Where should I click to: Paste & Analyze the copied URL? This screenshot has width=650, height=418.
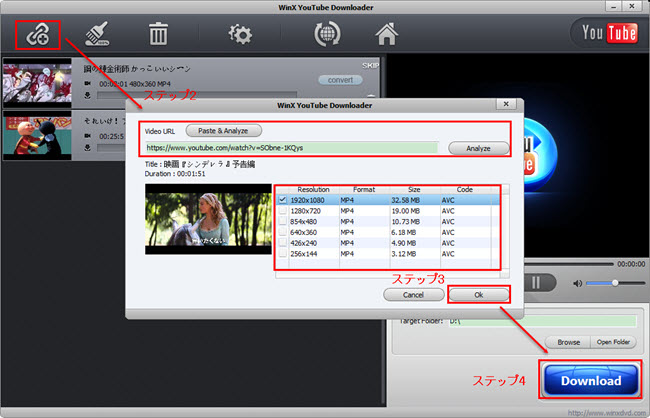pyautogui.click(x=223, y=131)
